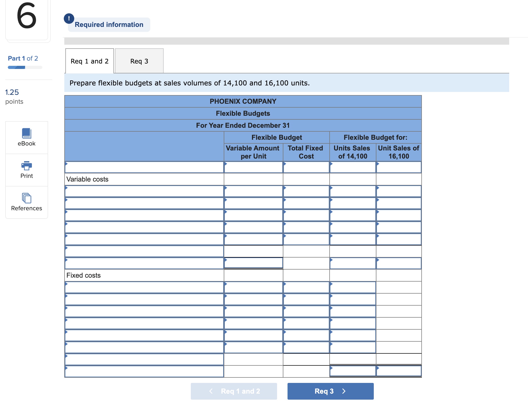Click the Req 3 navigation button
This screenshot has width=528, height=420.
(330, 391)
